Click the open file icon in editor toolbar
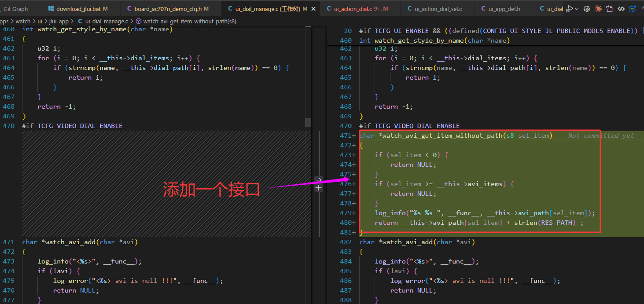This screenshot has height=304, width=644. tap(609, 9)
